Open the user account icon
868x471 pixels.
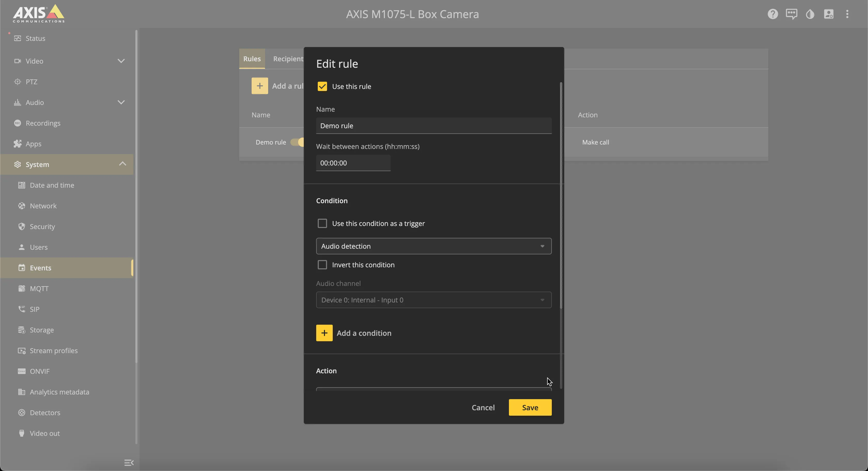828,14
